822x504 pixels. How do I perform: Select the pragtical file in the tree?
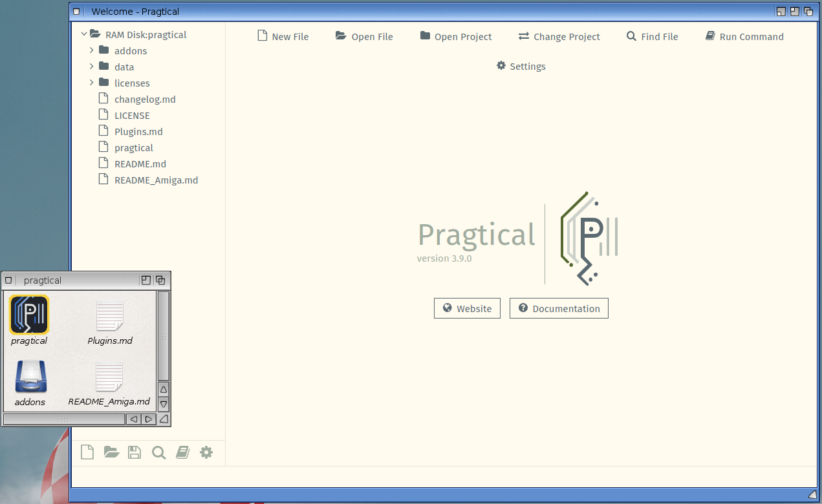134,147
